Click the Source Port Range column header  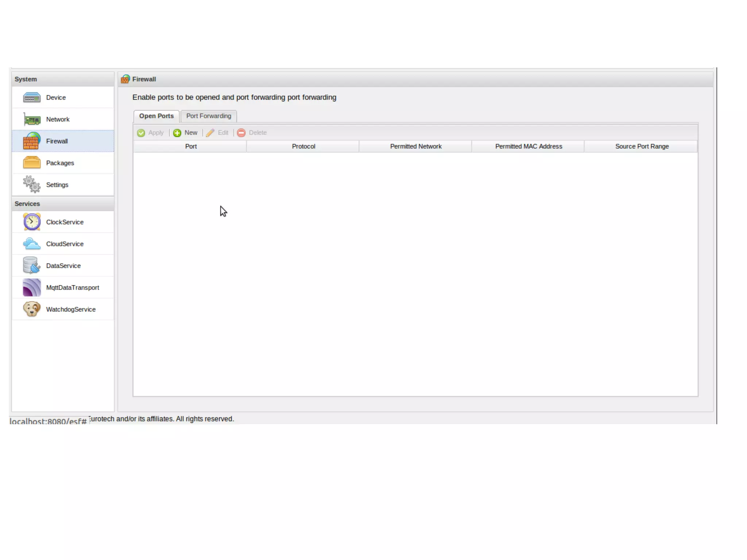coord(642,146)
